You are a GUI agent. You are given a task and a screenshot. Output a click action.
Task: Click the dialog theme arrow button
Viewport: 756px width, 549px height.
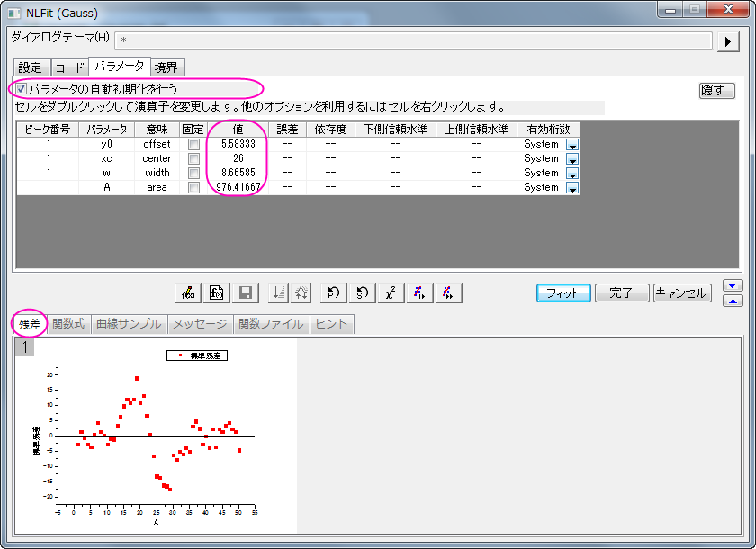point(728,42)
